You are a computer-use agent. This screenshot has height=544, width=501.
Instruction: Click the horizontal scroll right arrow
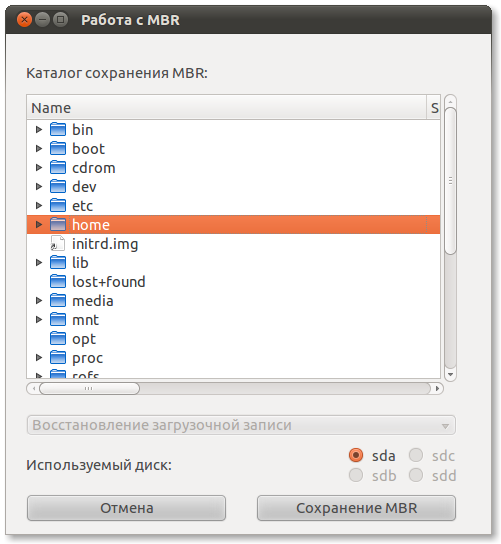click(x=437, y=388)
